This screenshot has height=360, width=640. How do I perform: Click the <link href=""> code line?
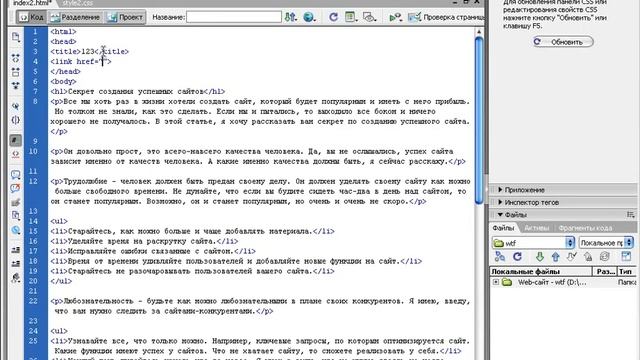tap(81, 62)
